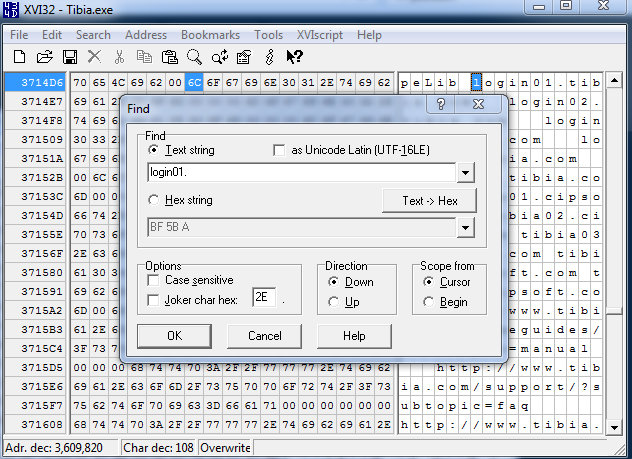Click the Adr. dec: 3,609,820 status field
The image size is (632, 459).
(60, 448)
